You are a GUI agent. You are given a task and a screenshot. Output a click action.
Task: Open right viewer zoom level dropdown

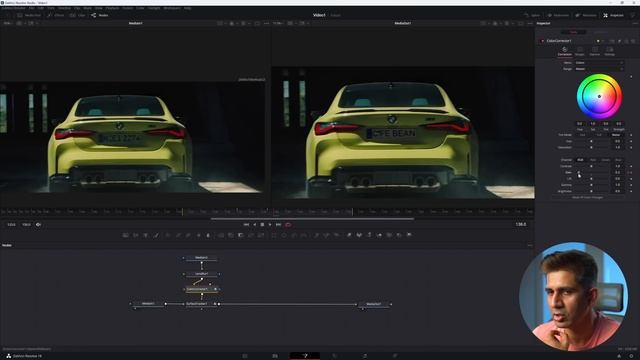click(x=278, y=23)
